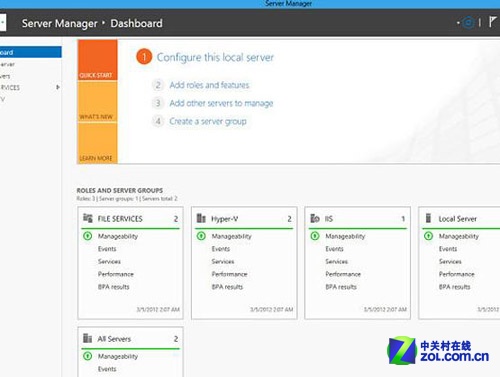Select the Dashboard item in sidebar

point(31,52)
